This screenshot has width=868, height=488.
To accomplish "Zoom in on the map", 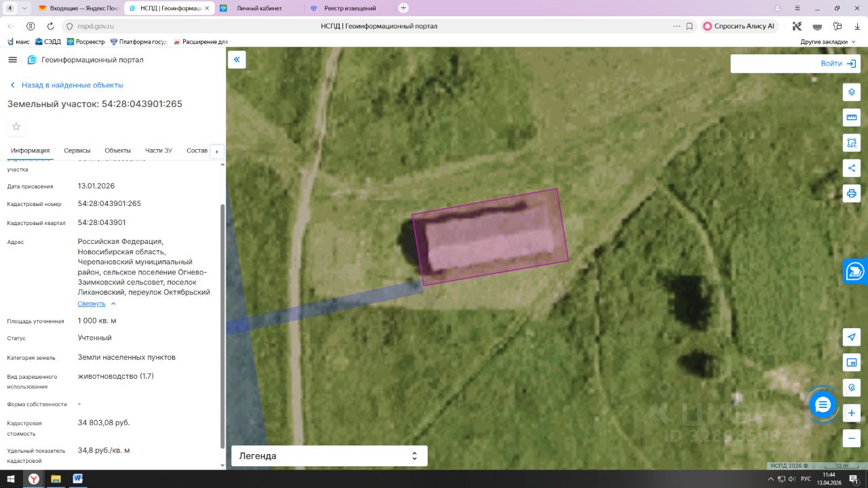I will click(x=852, y=413).
